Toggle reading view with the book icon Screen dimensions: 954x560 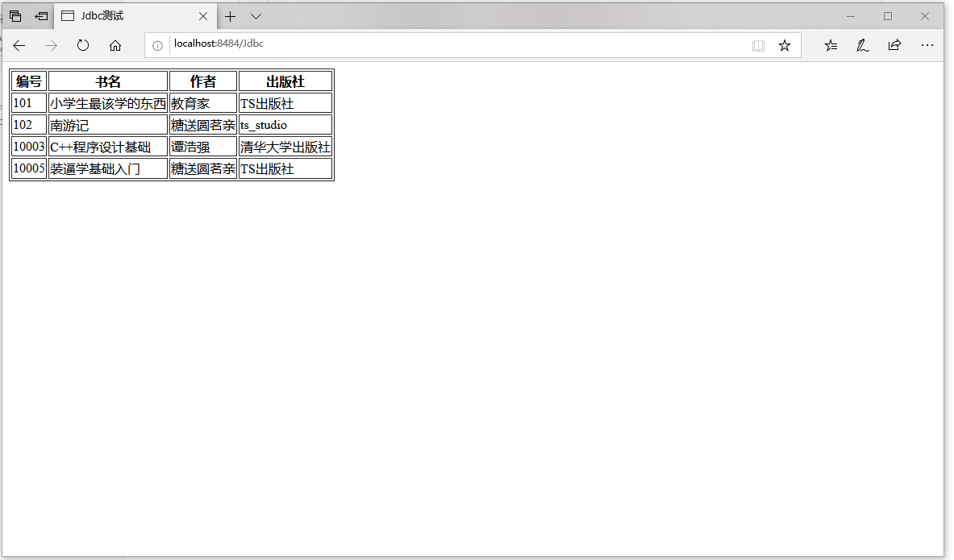(758, 45)
